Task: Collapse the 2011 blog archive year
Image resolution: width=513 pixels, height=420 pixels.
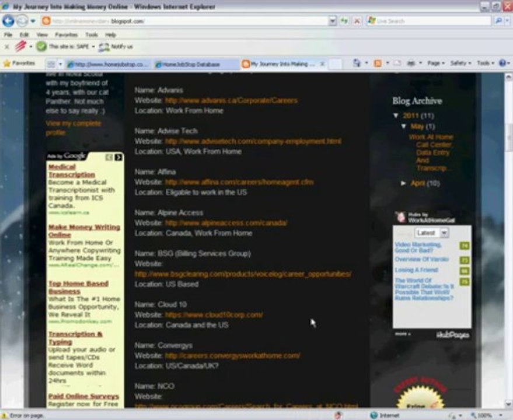Action: coord(396,116)
